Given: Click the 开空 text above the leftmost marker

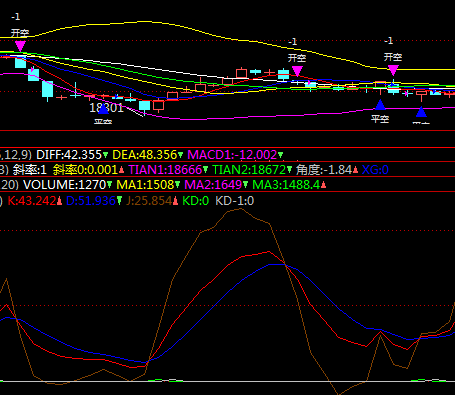Looking at the screenshot, I should 20,33.
